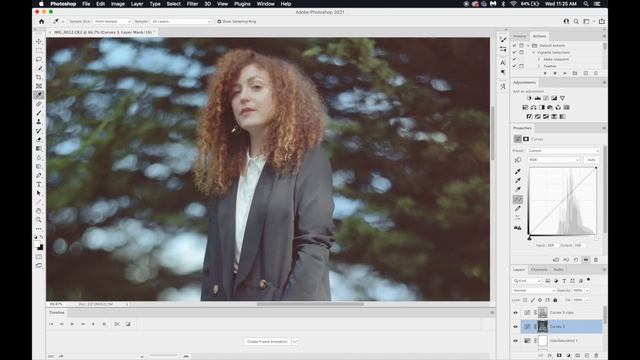Image resolution: width=640 pixels, height=360 pixels.
Task: Open the Curves Preset dropdown
Action: [x=563, y=151]
